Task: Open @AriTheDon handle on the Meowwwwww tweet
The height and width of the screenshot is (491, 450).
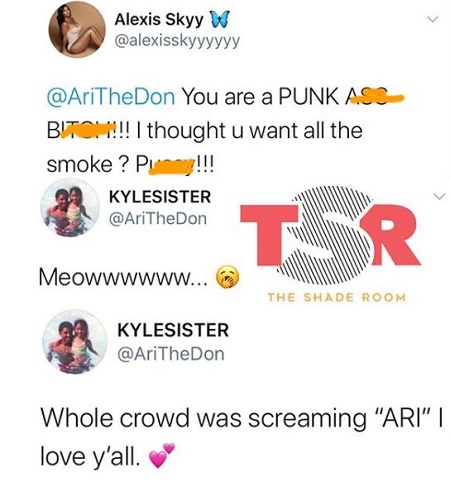Action: pyautogui.click(x=158, y=219)
